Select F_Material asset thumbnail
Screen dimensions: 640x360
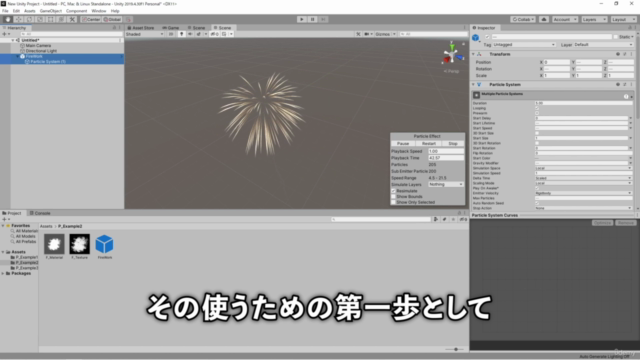(54, 244)
